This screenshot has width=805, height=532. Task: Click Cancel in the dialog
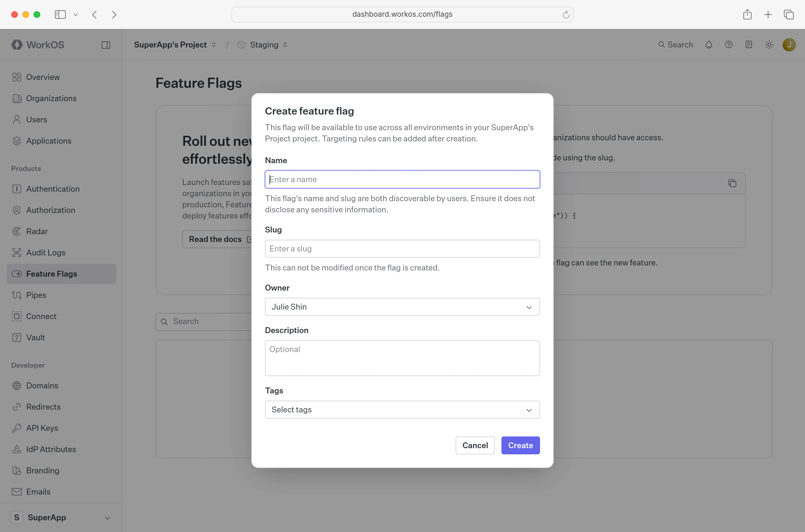click(475, 445)
